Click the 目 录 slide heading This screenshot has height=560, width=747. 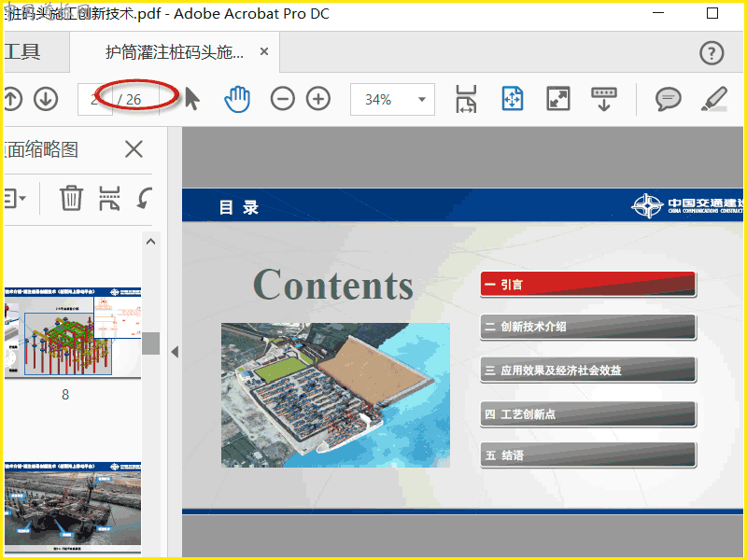(x=239, y=207)
